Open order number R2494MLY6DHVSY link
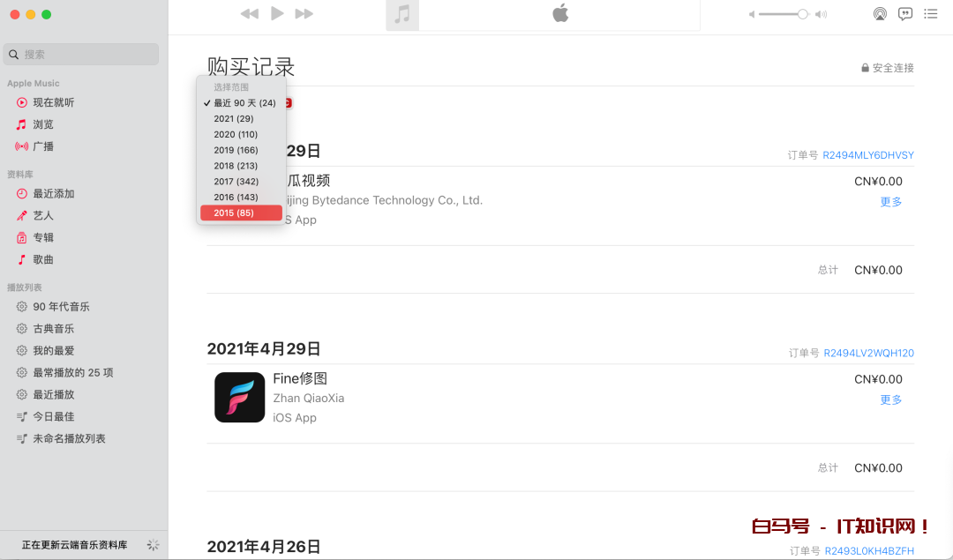 (867, 155)
